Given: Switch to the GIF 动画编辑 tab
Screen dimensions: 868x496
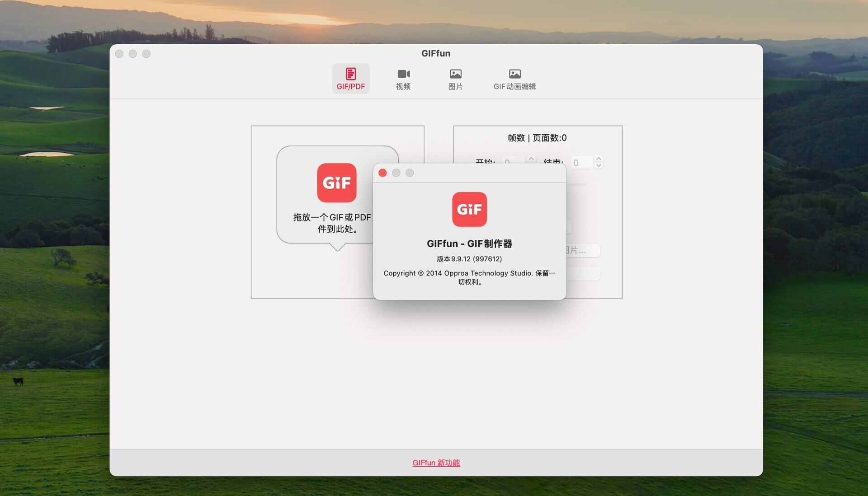Looking at the screenshot, I should point(514,79).
